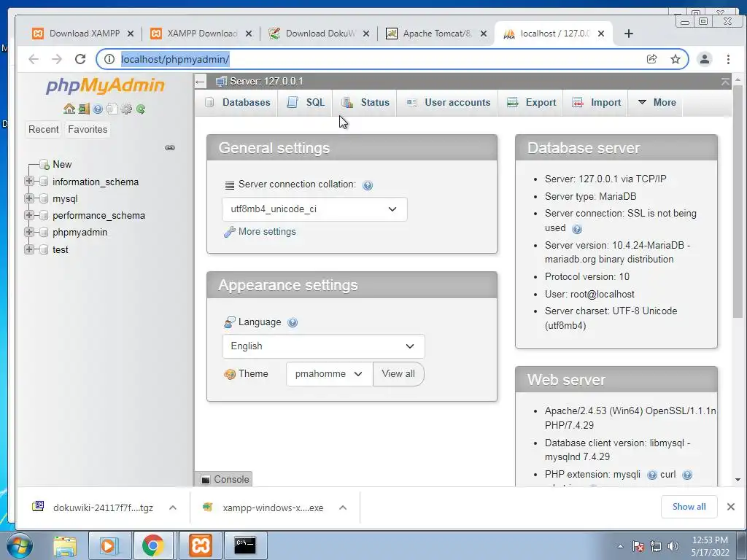
Task: Click the share page icon in address bar
Action: pos(651,59)
